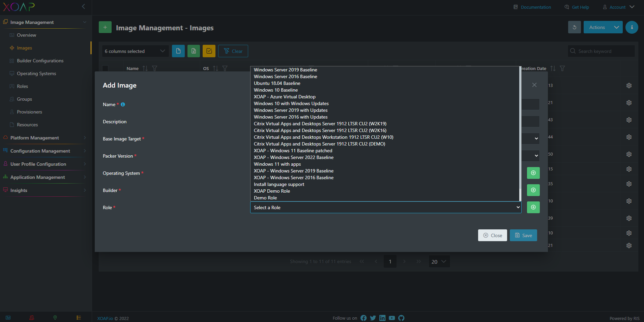Click the yellow select-all checkbox toolbar icon
644x322 pixels.
(209, 51)
